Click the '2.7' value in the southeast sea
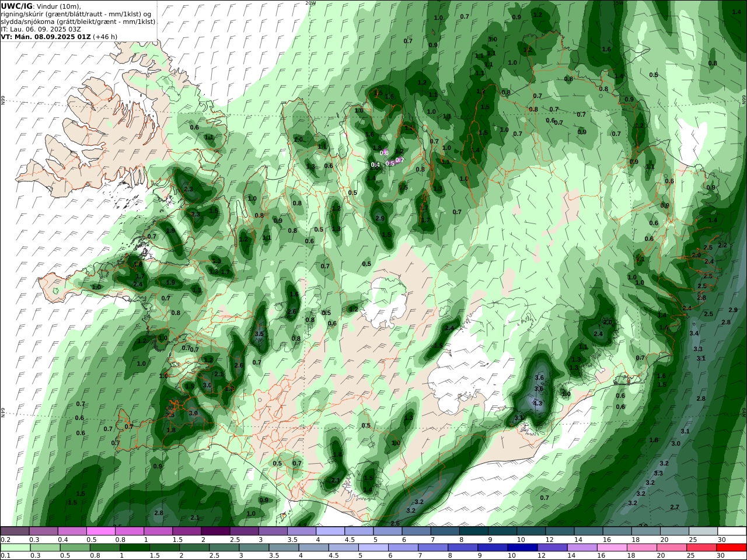Screen dimensions: 747x560 click(675, 507)
